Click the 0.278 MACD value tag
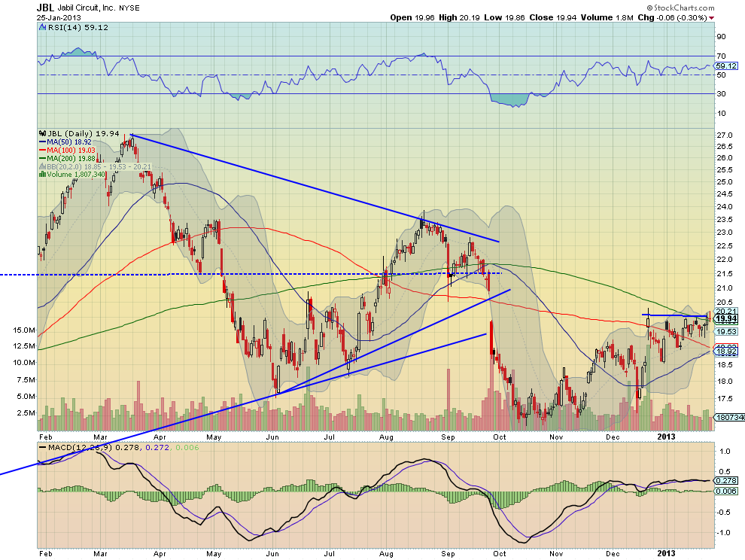Image resolution: width=745 pixels, height=560 pixels. tap(725, 479)
